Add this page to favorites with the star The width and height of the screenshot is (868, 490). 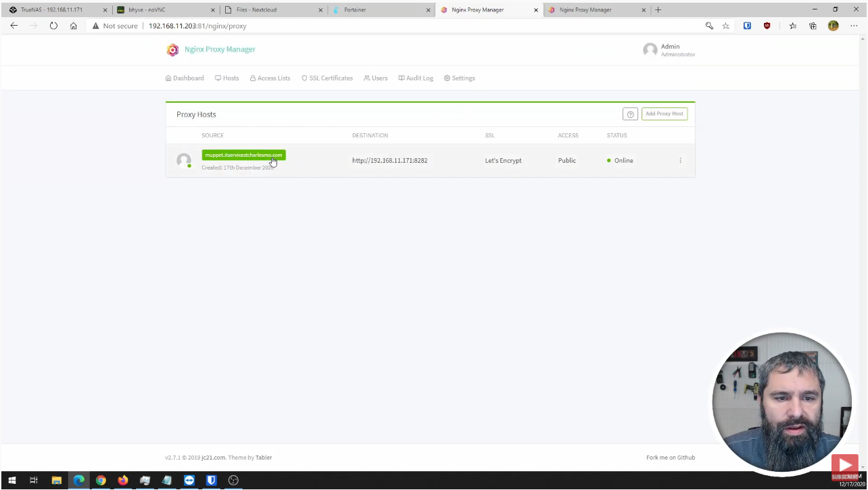(726, 26)
